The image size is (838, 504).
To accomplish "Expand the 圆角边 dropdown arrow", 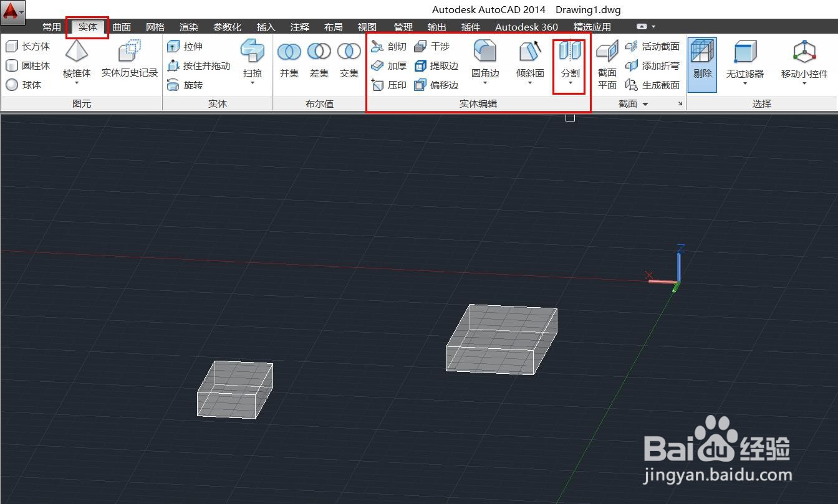I will 485,83.
